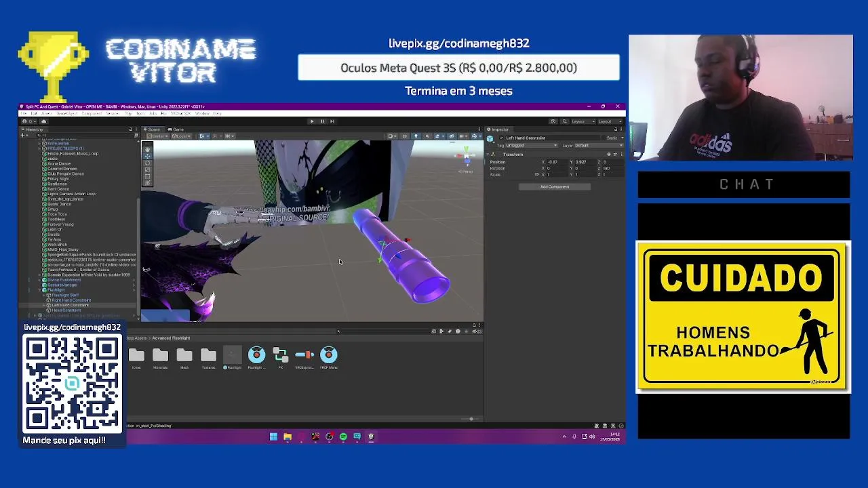Toggle 2D view mode in Scene

(x=405, y=136)
